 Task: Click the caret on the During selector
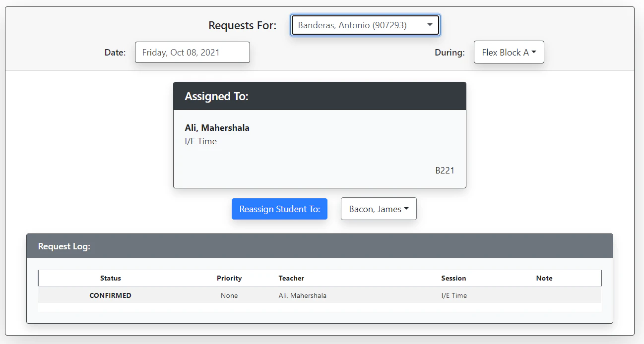[x=534, y=52]
